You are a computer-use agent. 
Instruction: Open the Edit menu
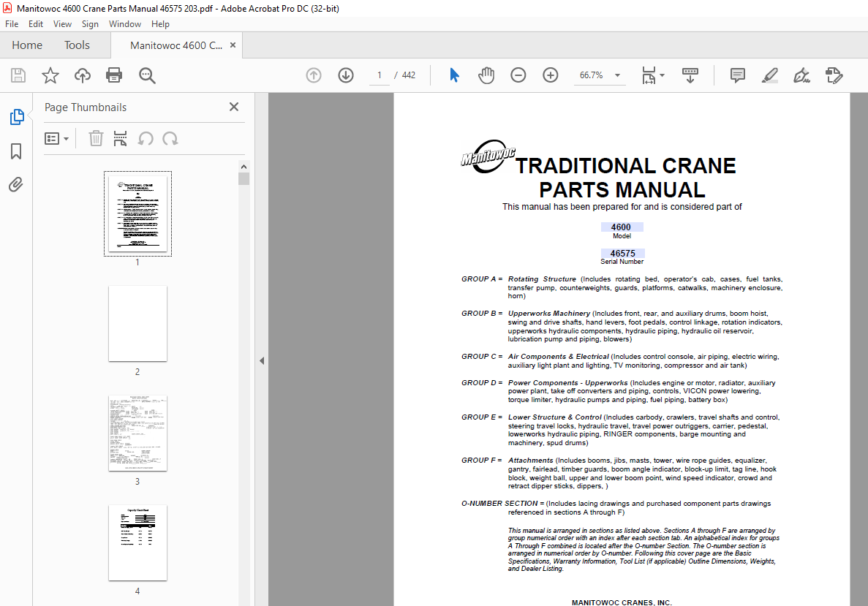[x=35, y=24]
